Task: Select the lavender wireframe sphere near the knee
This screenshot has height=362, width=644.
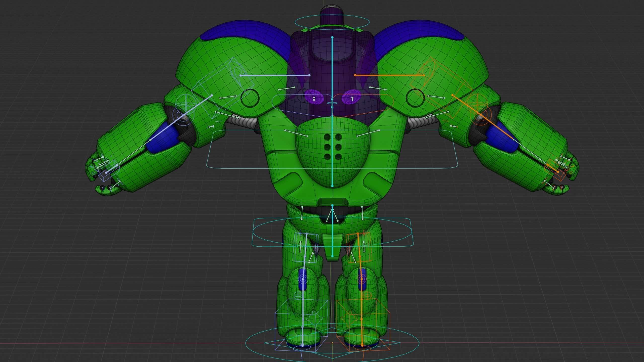Action: point(298,295)
